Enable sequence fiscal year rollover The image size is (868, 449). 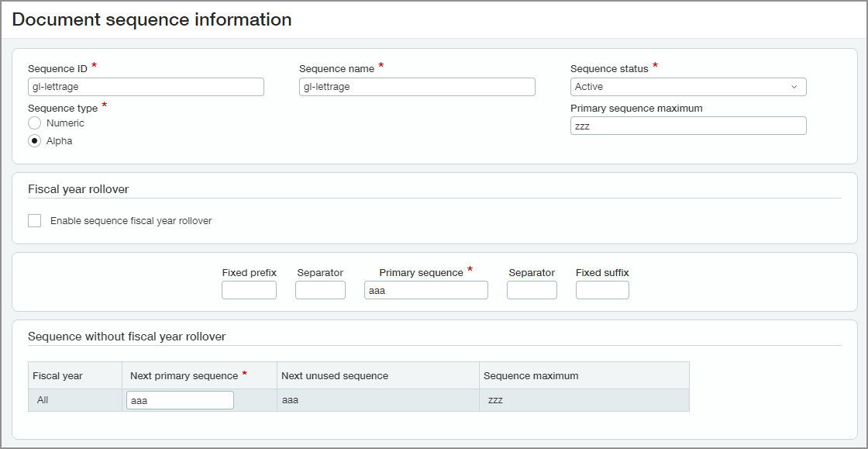point(34,220)
